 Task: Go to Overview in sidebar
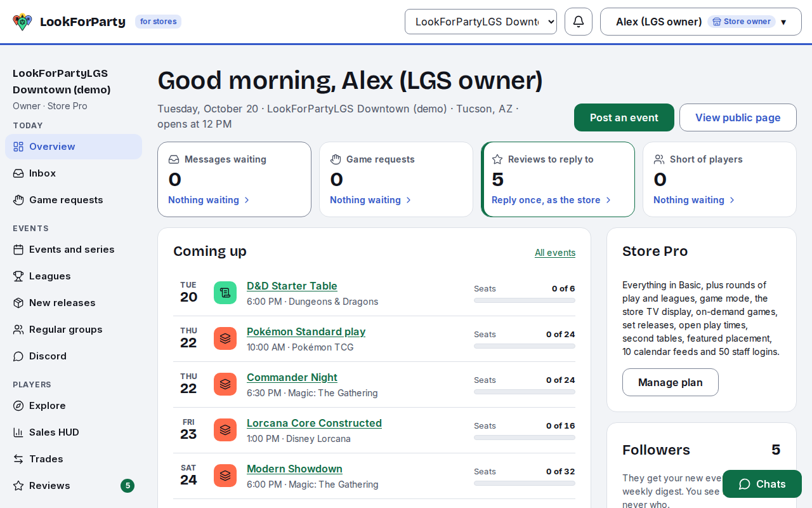click(x=74, y=147)
